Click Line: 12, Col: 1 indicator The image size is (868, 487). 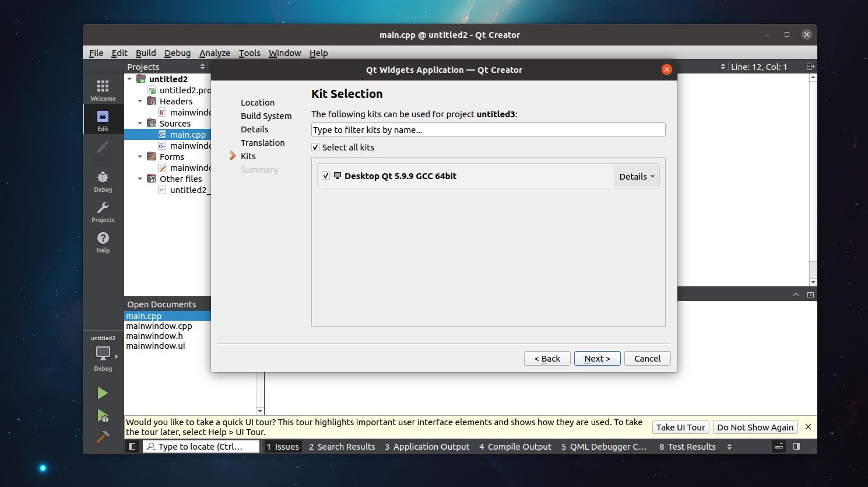pos(759,66)
